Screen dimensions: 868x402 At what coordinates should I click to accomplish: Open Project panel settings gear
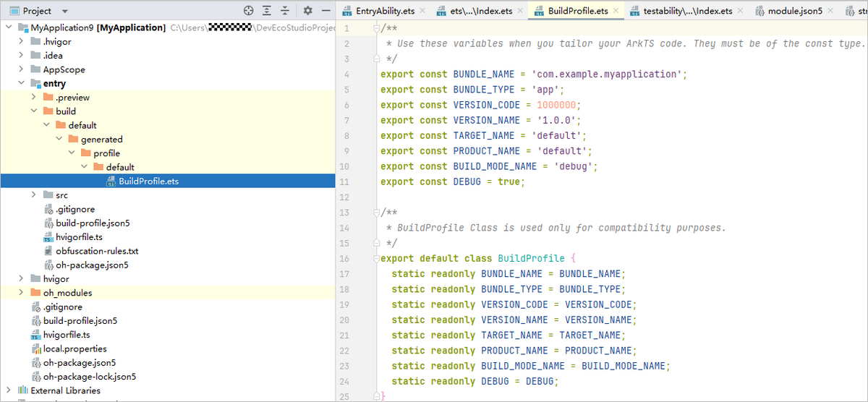click(x=307, y=11)
